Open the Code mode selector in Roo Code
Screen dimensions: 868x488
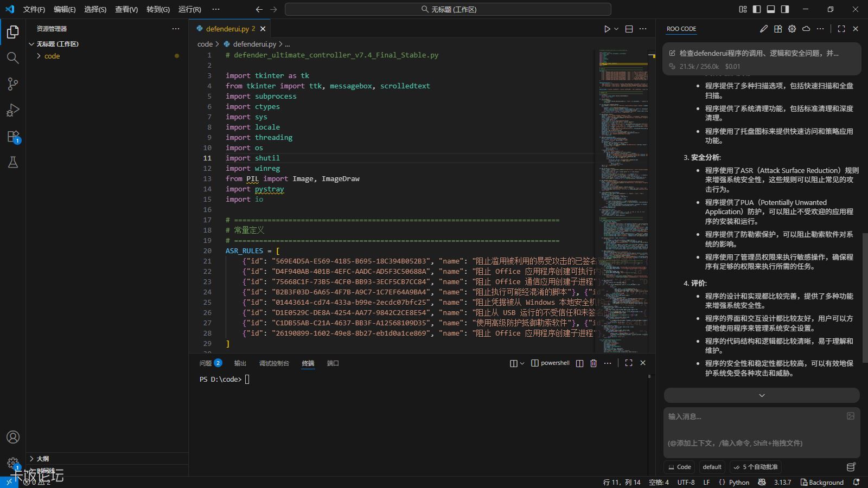tap(680, 467)
